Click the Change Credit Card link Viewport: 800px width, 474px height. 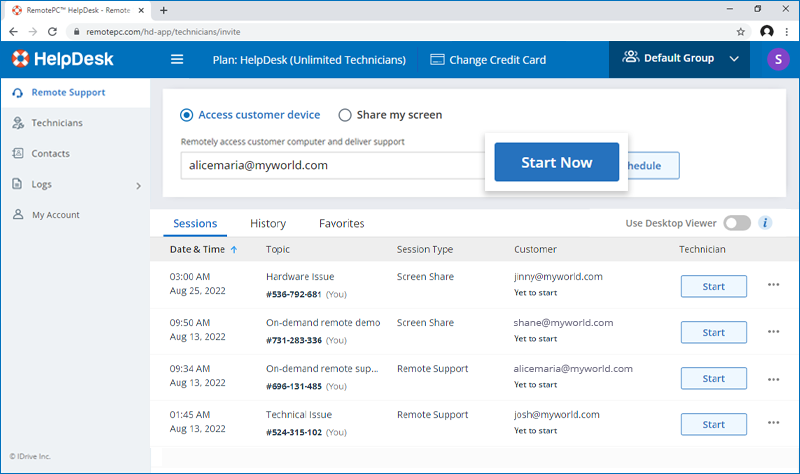click(488, 59)
